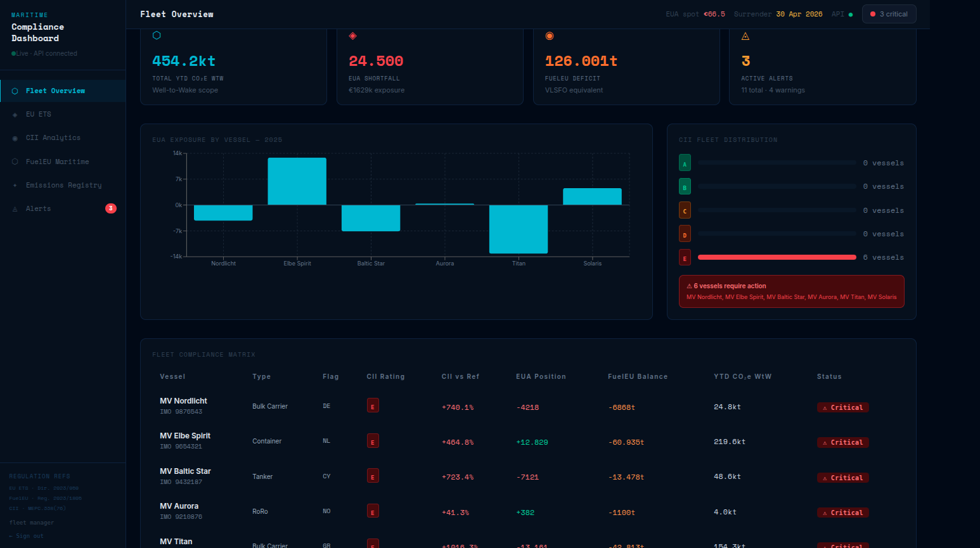This screenshot has width=980, height=548.
Task: Click the FuelEU Maritime sidebar icon
Action: pyautogui.click(x=15, y=162)
